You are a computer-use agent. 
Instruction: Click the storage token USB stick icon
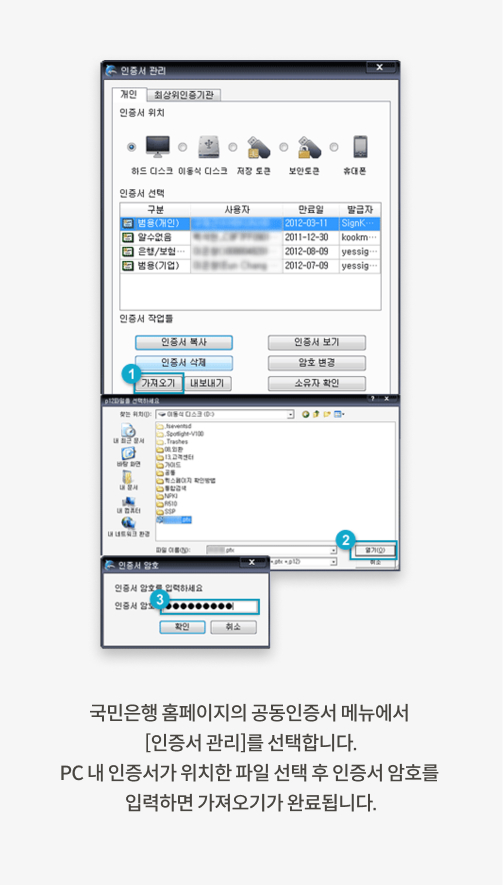[x=258, y=147]
